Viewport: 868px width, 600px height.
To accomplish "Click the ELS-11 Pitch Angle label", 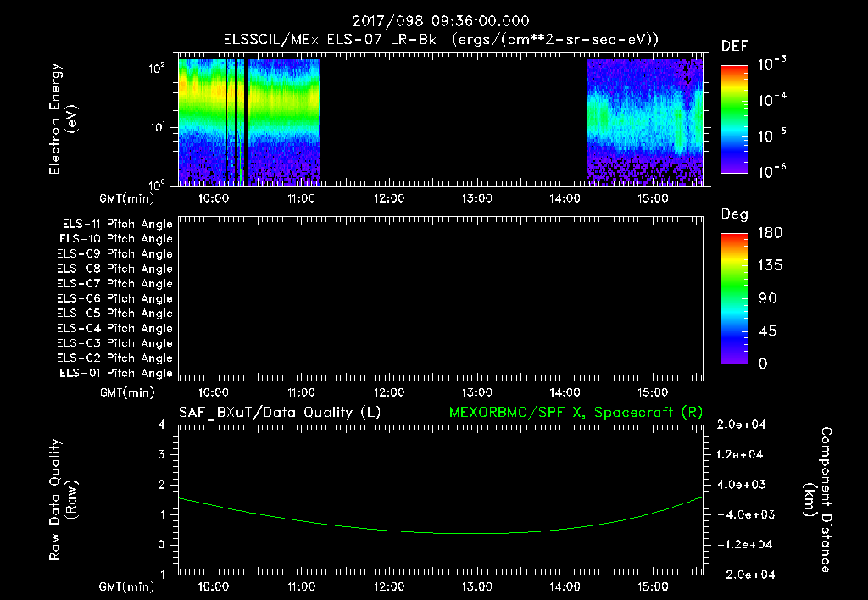I will pos(117,225).
